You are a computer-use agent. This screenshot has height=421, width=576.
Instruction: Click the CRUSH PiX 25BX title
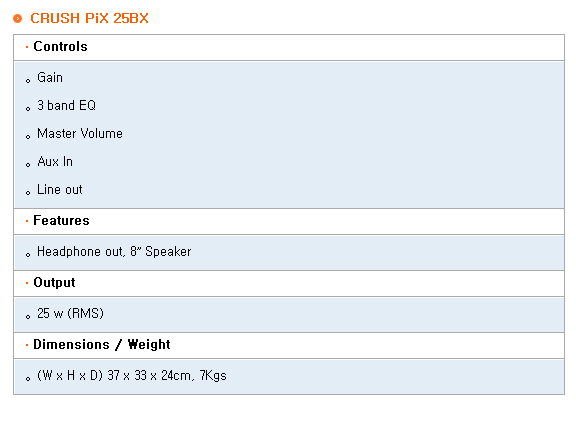pyautogui.click(x=89, y=18)
